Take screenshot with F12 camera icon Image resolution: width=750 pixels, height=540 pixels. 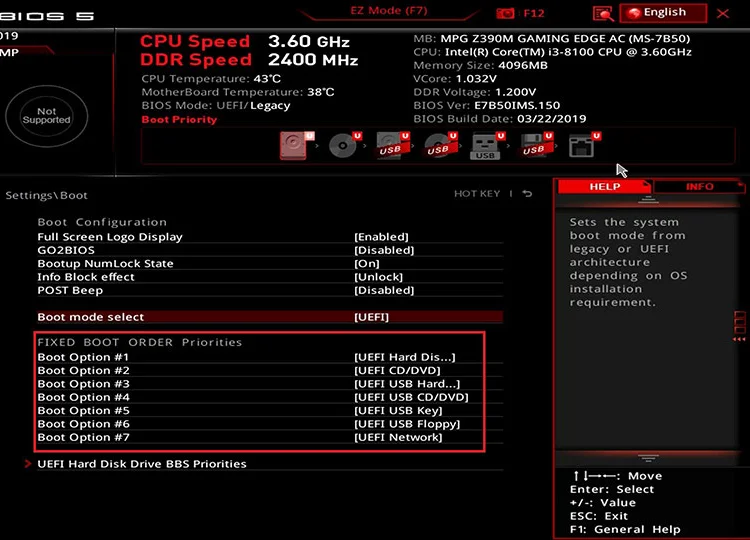point(505,13)
